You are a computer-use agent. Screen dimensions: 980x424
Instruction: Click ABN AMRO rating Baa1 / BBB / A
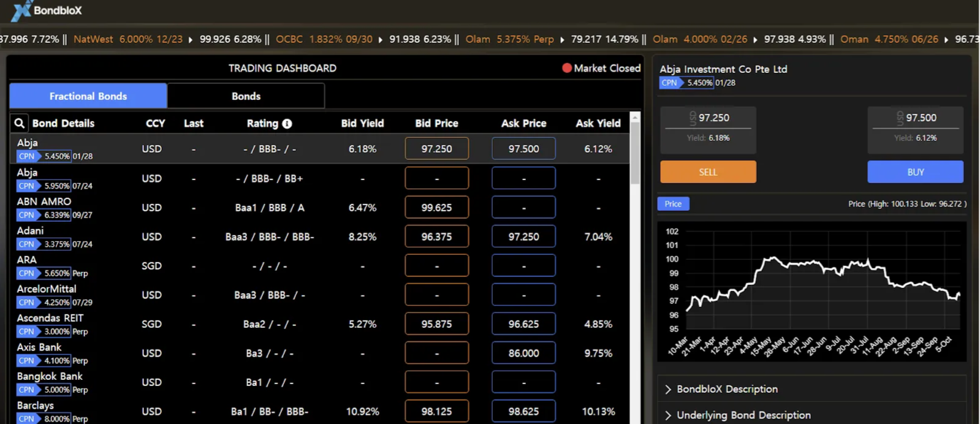point(269,208)
